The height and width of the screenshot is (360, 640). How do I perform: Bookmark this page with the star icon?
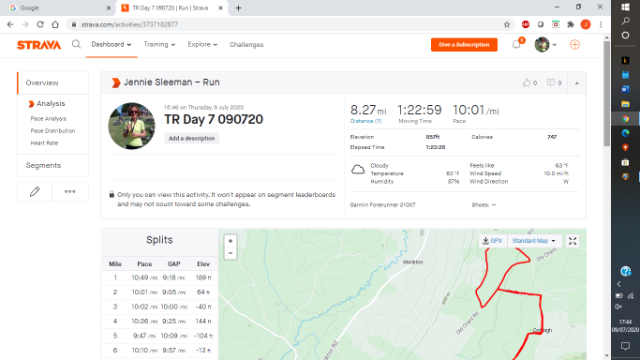(x=507, y=24)
